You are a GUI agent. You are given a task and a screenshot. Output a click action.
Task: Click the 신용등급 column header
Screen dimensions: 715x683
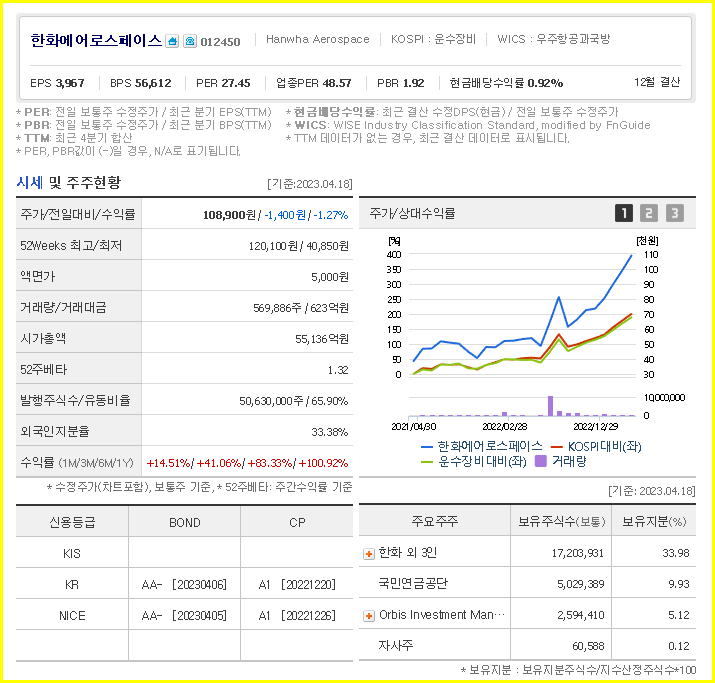pos(72,523)
